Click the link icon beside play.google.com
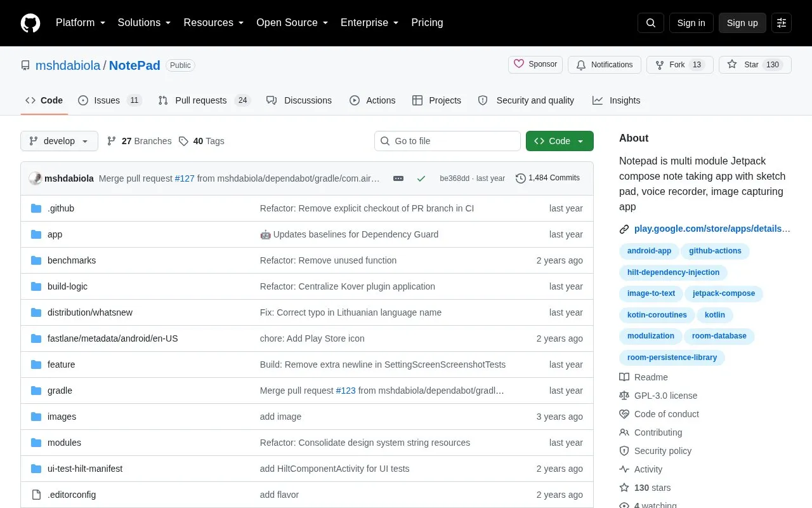812x508 pixels. click(x=624, y=229)
